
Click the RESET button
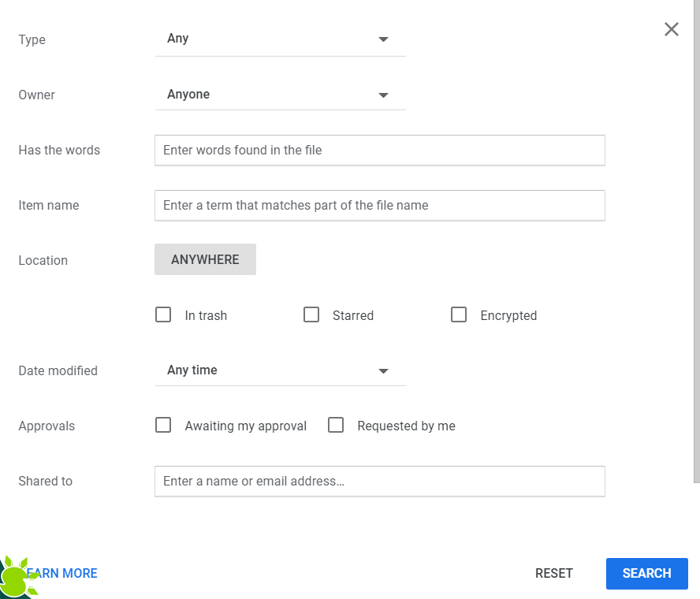(553, 573)
